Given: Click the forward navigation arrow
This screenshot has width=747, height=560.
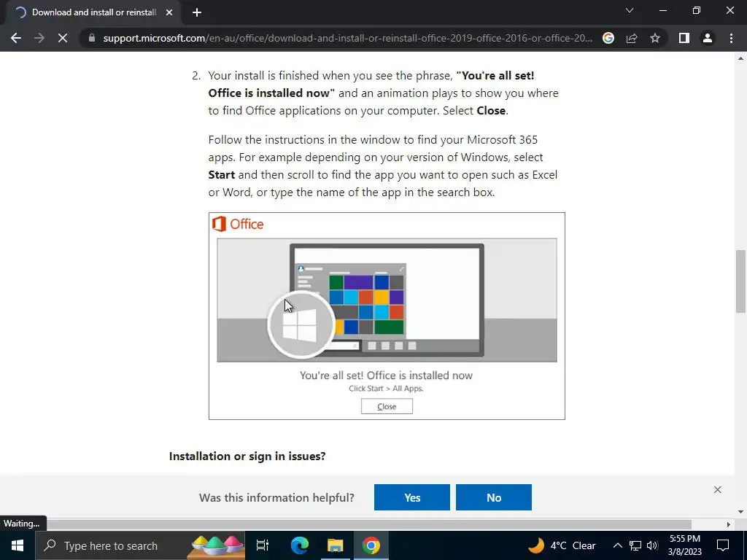Looking at the screenshot, I should 39,38.
